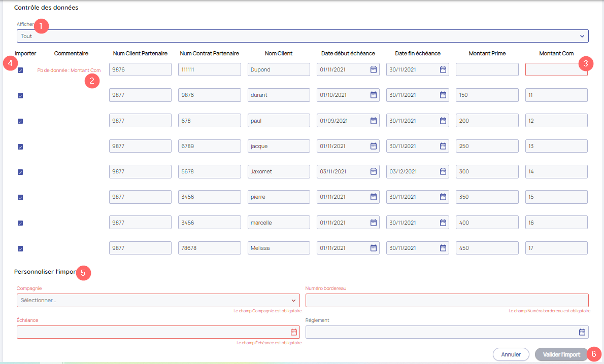Toggle Importer checkbox for the jacque row
The height and width of the screenshot is (364, 604).
point(20,147)
